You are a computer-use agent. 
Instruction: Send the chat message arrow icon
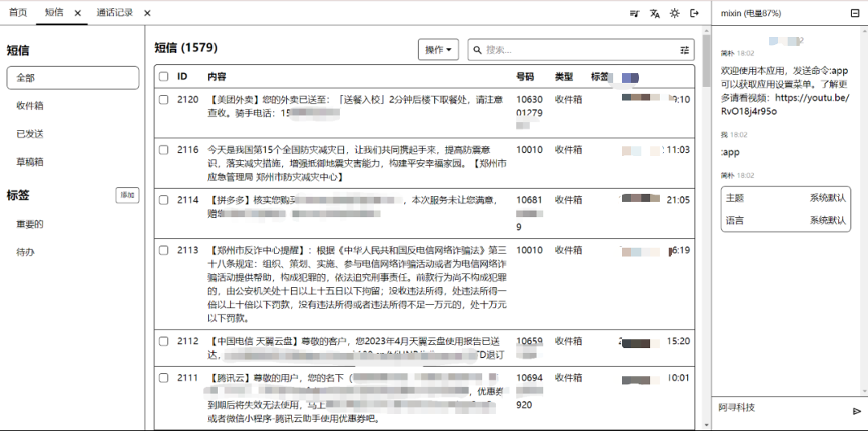[857, 411]
